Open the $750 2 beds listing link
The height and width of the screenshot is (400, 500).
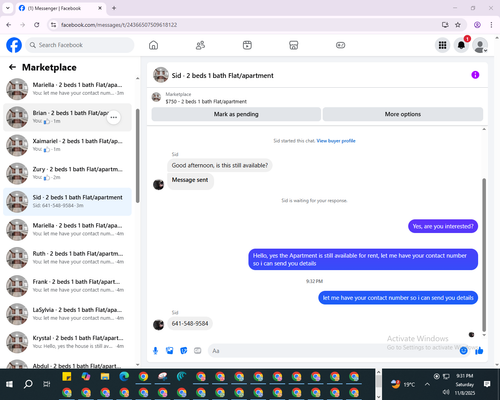(x=206, y=101)
